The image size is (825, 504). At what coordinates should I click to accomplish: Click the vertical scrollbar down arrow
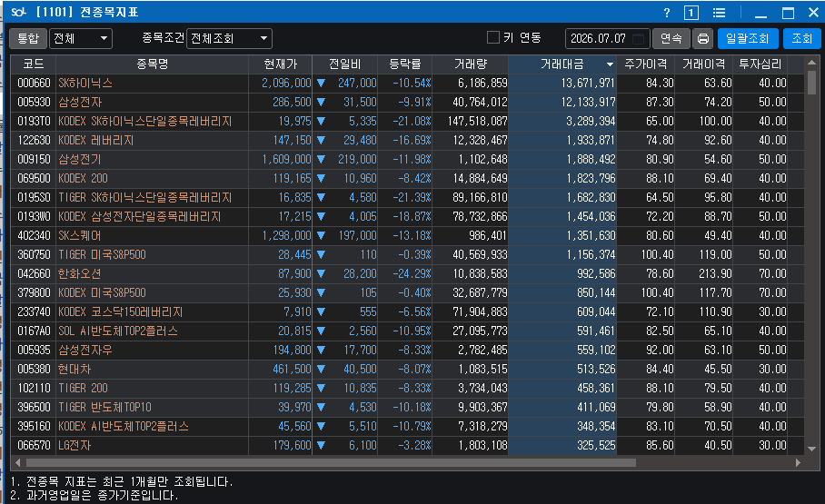pos(811,449)
